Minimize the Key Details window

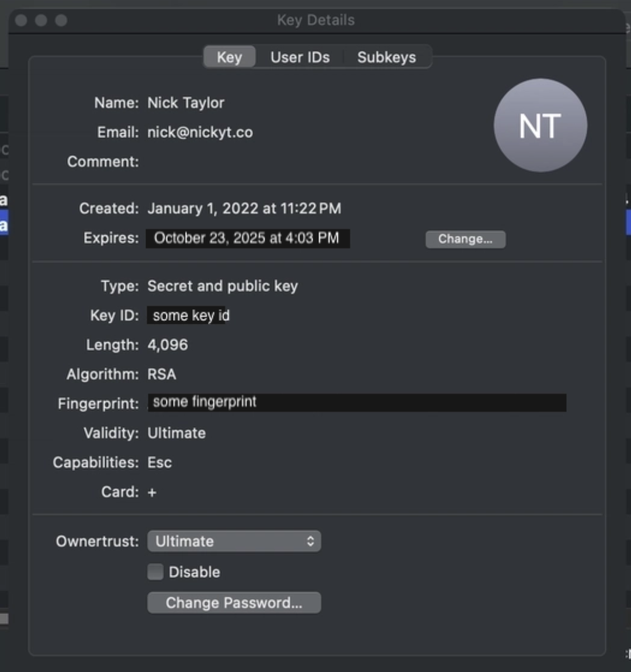41,20
